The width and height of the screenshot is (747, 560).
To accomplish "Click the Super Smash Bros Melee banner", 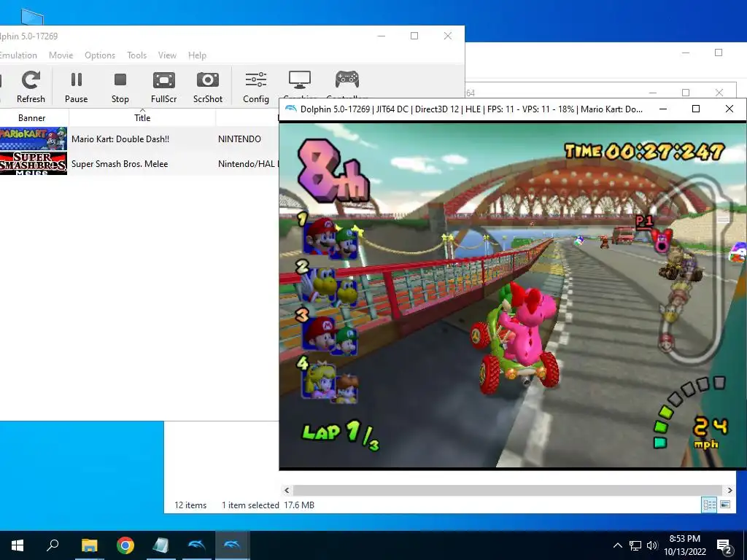I will (x=34, y=163).
